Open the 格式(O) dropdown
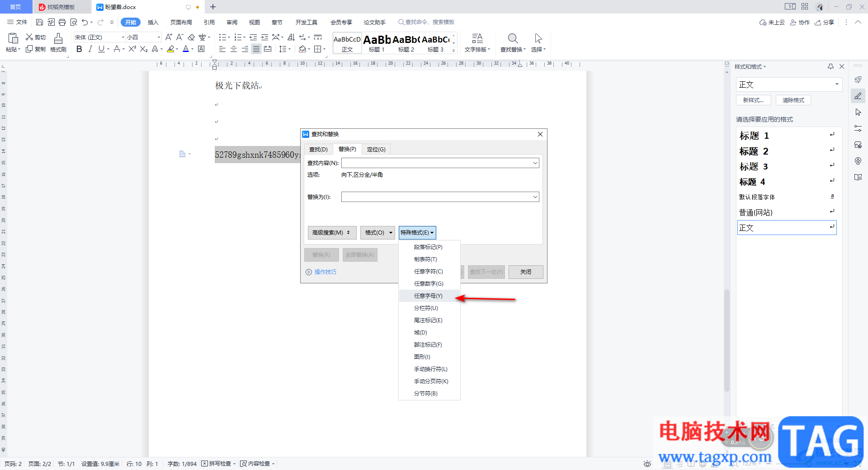This screenshot has height=470, width=868. (377, 233)
